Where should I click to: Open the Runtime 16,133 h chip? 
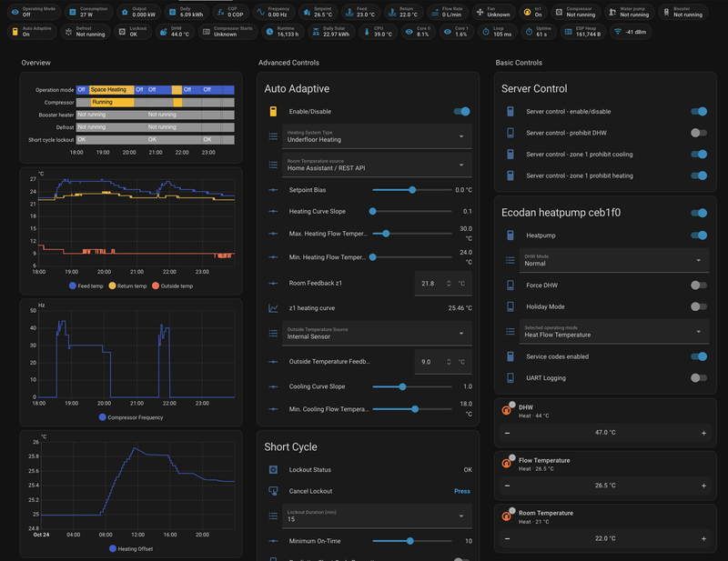[282, 32]
